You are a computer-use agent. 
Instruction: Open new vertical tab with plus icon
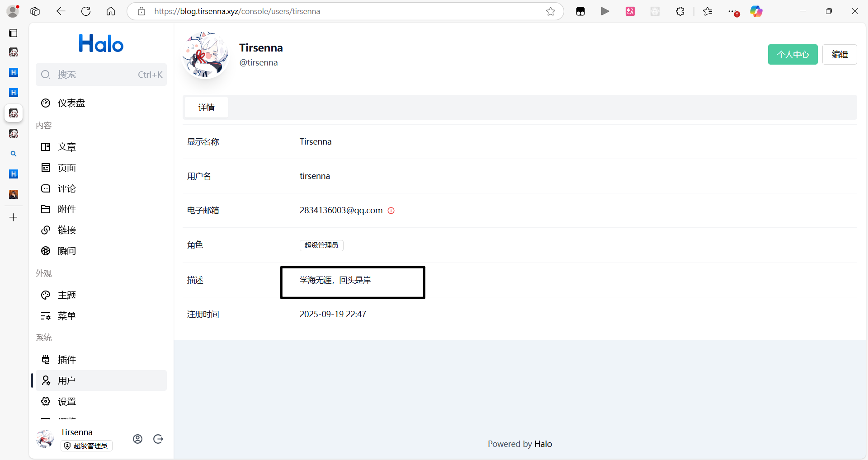(14, 217)
